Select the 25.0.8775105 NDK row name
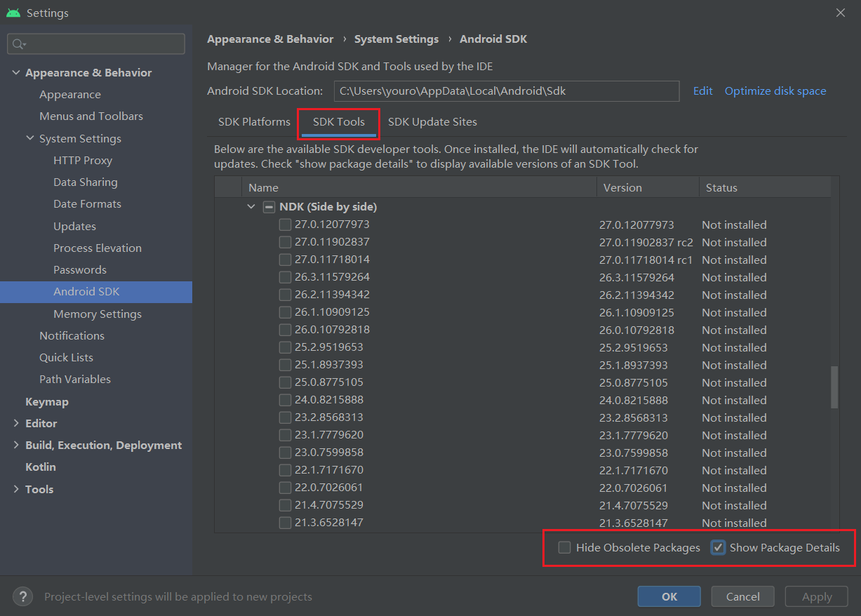 click(x=329, y=382)
